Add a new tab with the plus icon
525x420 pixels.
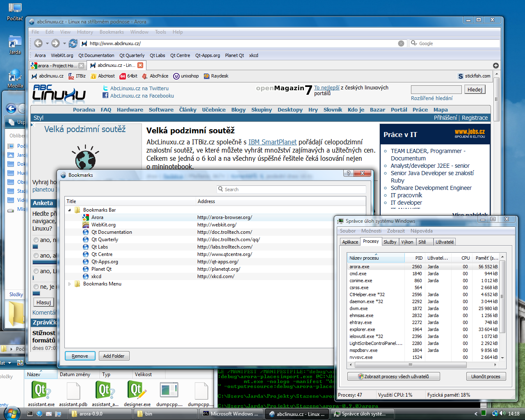(x=496, y=66)
